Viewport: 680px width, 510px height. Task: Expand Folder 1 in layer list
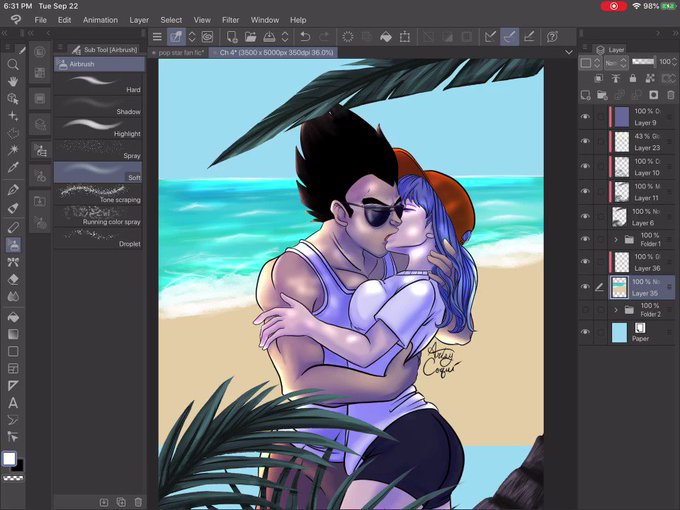click(x=616, y=239)
